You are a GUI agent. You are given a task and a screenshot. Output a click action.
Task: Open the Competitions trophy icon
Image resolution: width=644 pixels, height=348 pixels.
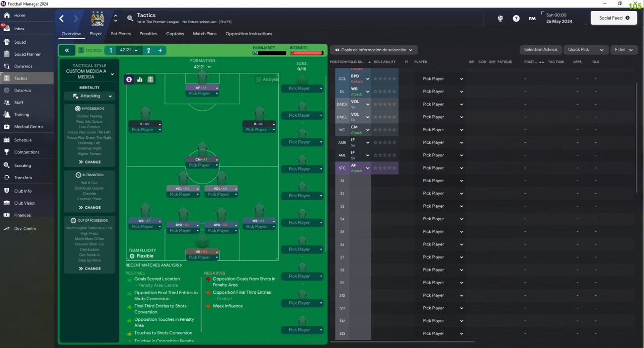click(7, 152)
